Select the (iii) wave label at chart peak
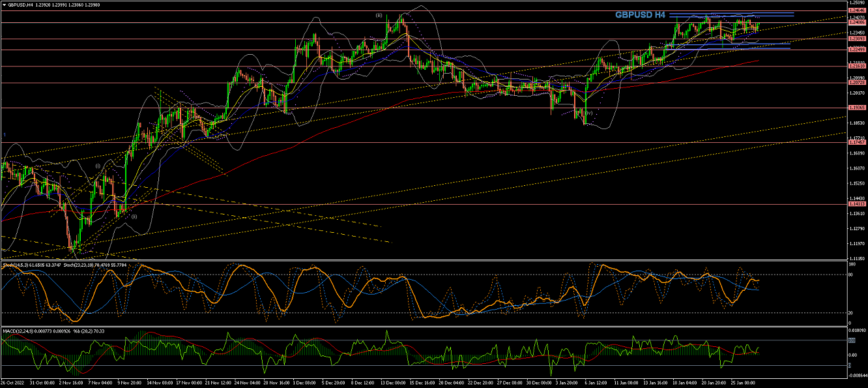Image resolution: width=868 pixels, height=388 pixels. [x=379, y=15]
